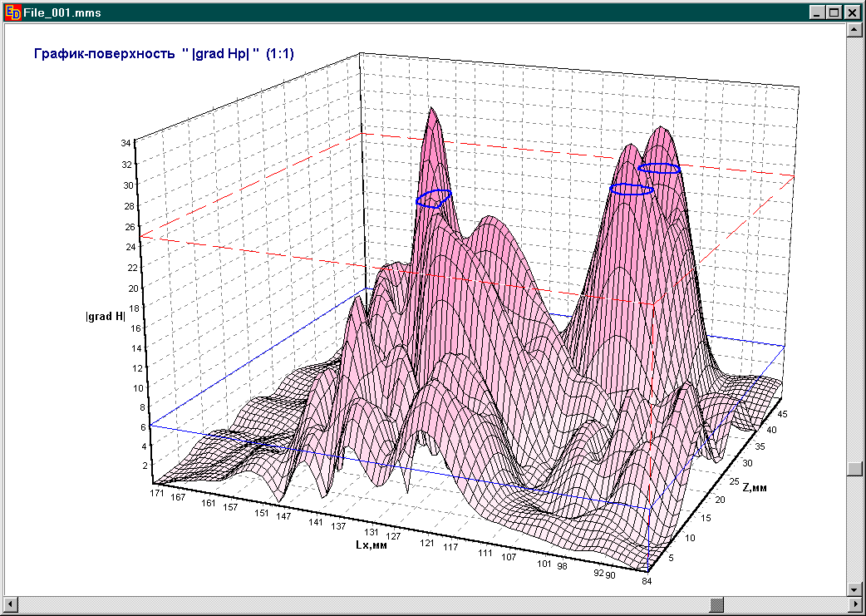Minimize the File_001.mms window
Image resolution: width=866 pixels, height=616 pixels.
point(818,12)
